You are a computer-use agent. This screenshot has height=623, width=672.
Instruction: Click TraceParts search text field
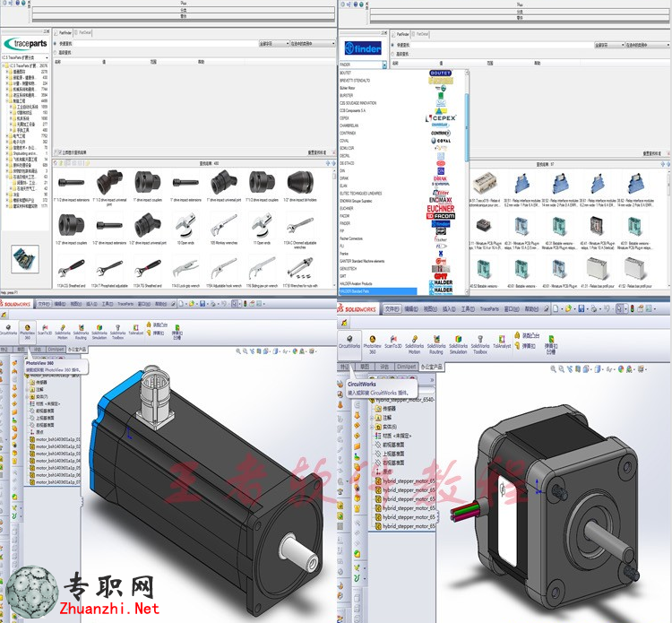coord(166,44)
